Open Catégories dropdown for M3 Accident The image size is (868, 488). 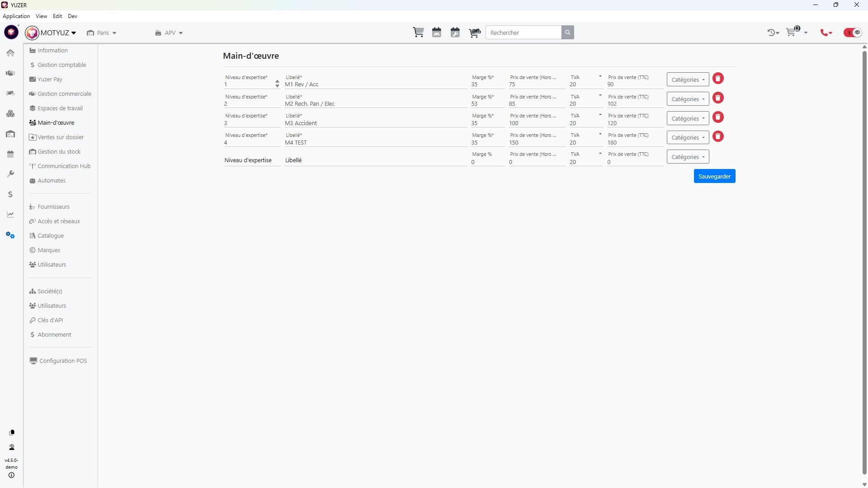click(x=688, y=118)
